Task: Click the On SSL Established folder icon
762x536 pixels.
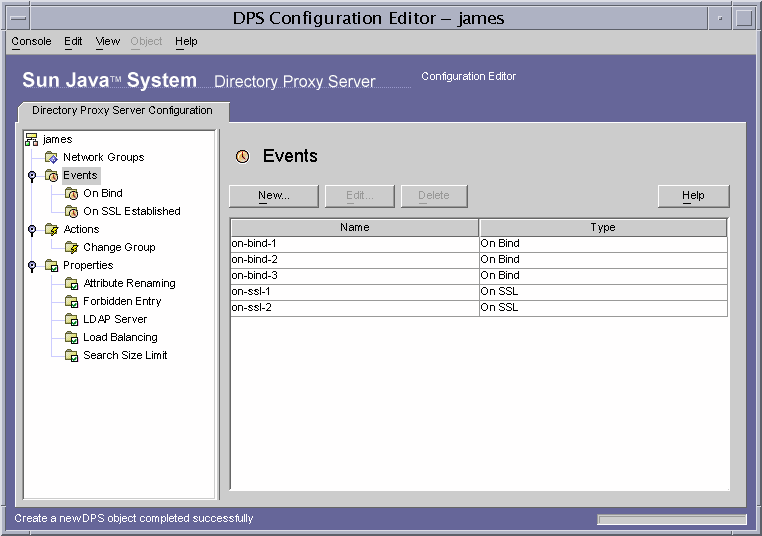Action: (x=71, y=211)
